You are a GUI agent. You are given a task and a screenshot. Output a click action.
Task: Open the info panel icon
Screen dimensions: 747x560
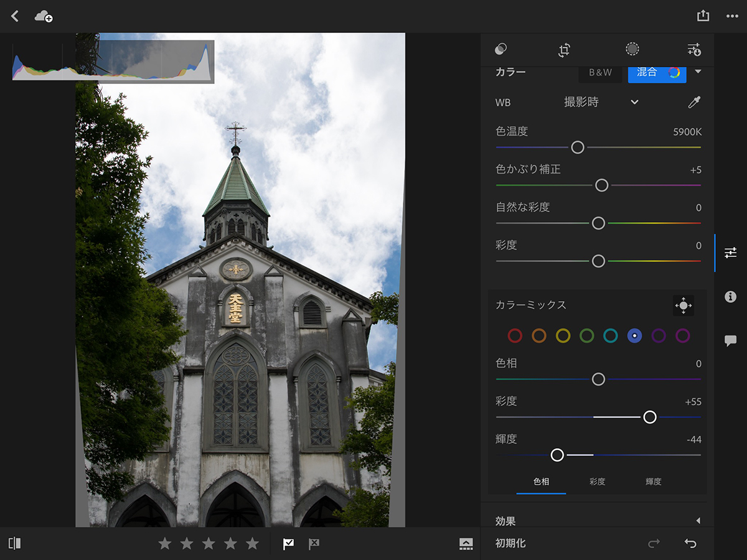(x=730, y=297)
